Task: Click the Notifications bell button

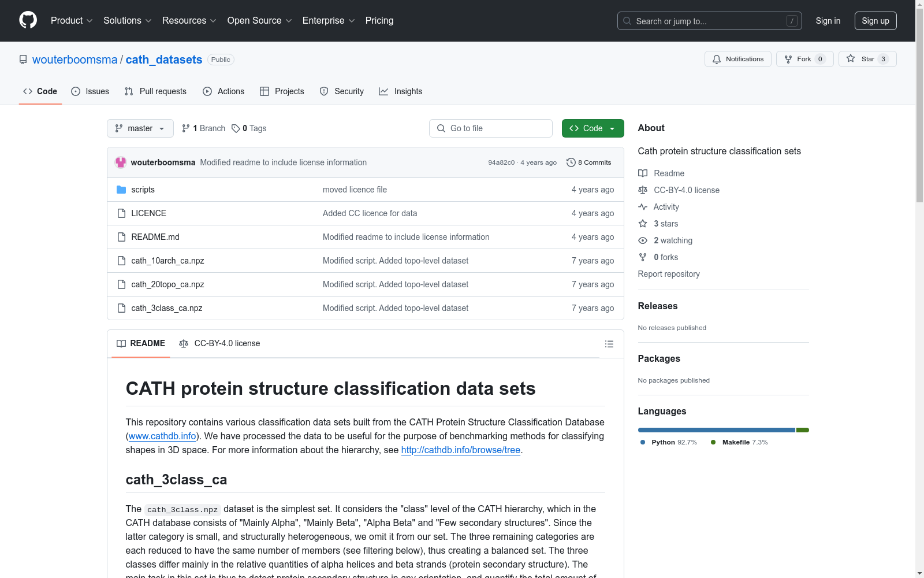Action: click(737, 59)
